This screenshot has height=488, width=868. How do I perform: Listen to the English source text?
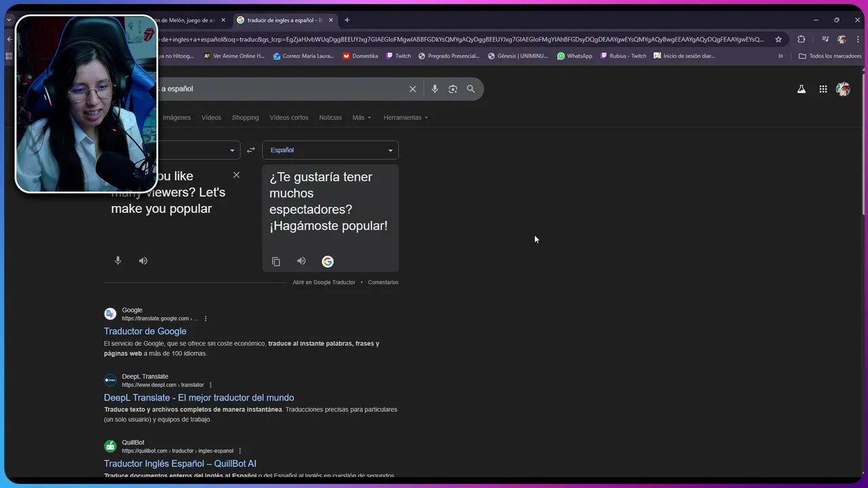click(143, 260)
